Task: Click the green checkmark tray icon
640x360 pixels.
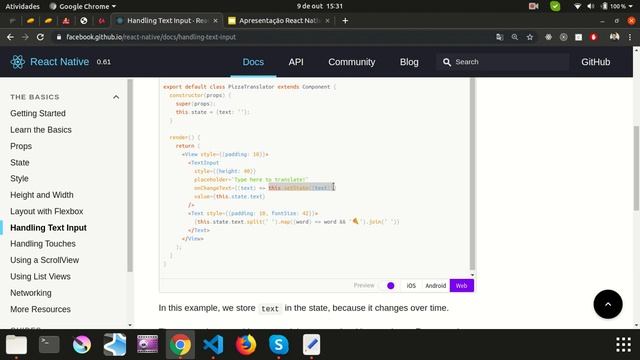Action: tap(555, 6)
